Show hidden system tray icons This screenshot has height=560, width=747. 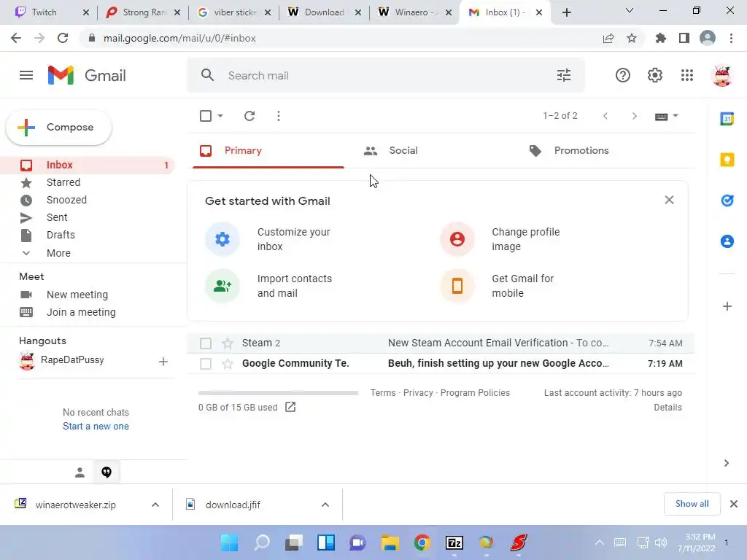click(x=600, y=542)
